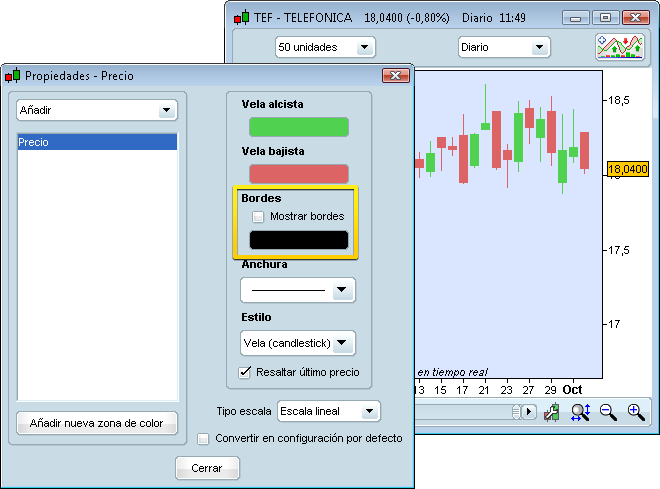Click the chart horizontal scrollbar handle

(x=516, y=412)
